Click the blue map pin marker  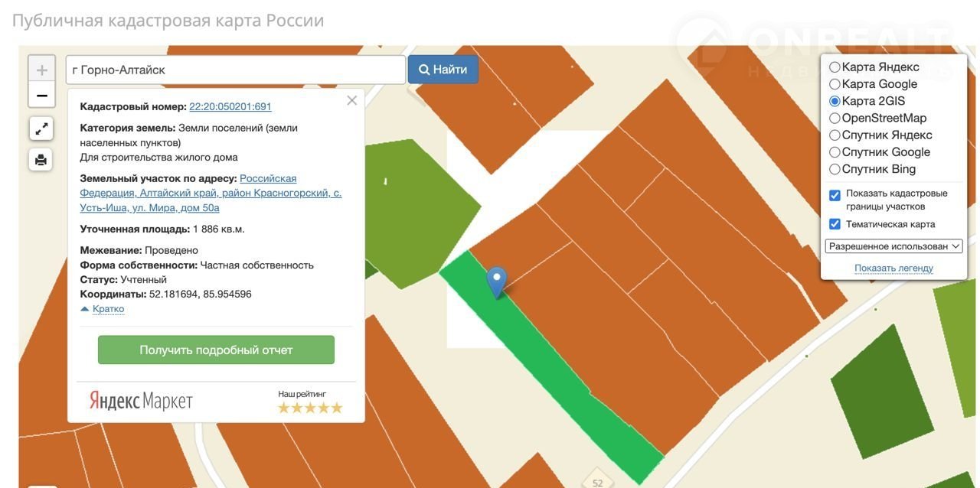[497, 281]
